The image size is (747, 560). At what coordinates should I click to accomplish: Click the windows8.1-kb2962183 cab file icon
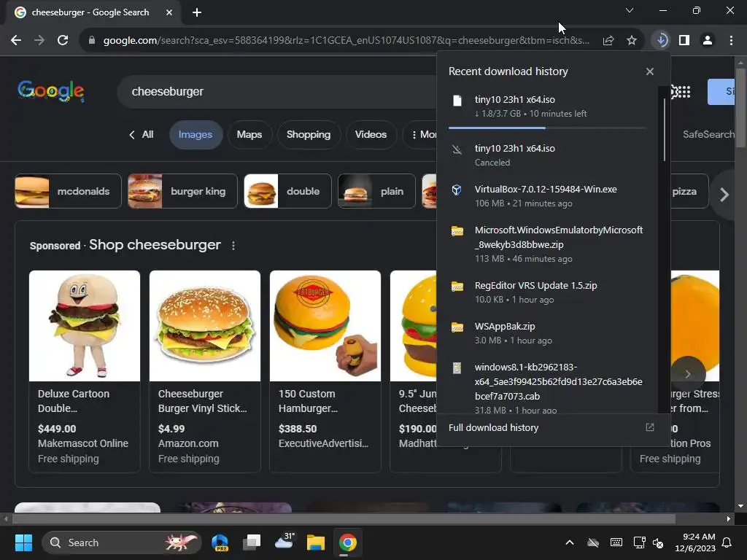pos(457,368)
